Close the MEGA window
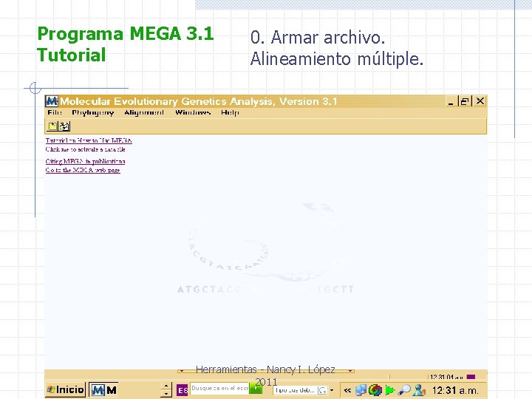This screenshot has width=532, height=399. [x=480, y=101]
